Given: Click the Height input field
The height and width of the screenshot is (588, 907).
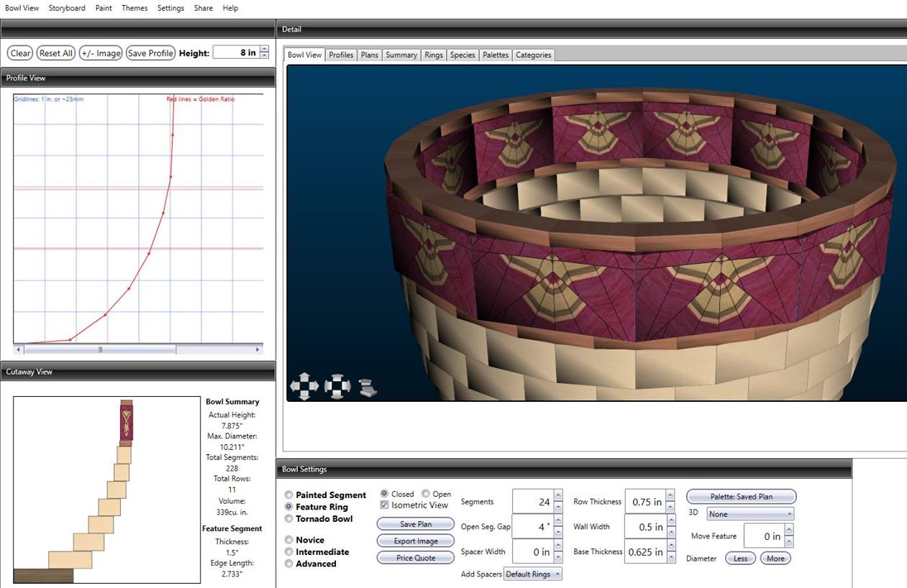Looking at the screenshot, I should (x=237, y=52).
